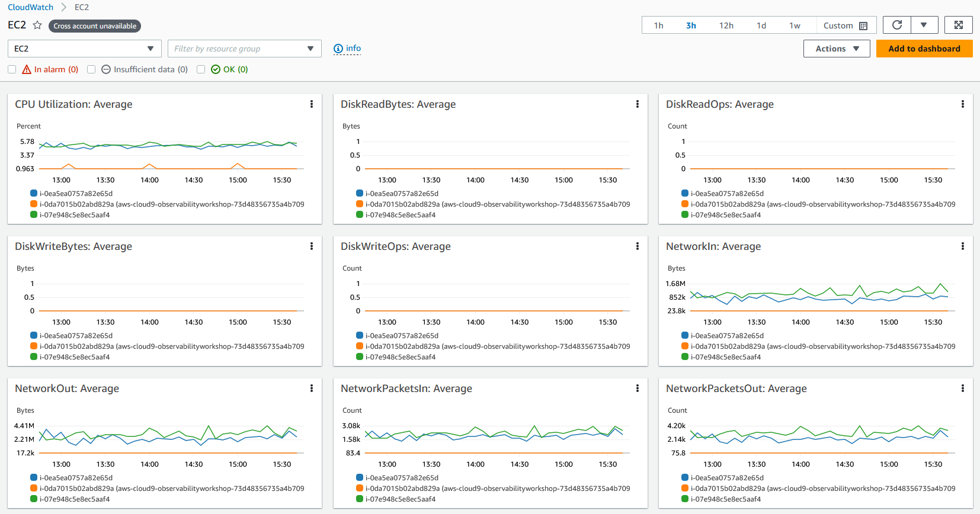Open the EC2 service dropdown
Screen dimensions: 980x514
(84, 49)
